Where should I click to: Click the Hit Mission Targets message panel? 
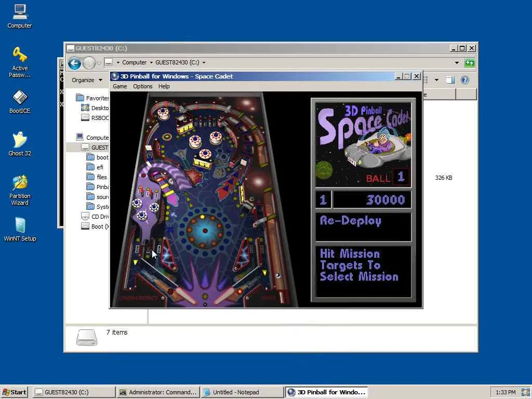(363, 271)
